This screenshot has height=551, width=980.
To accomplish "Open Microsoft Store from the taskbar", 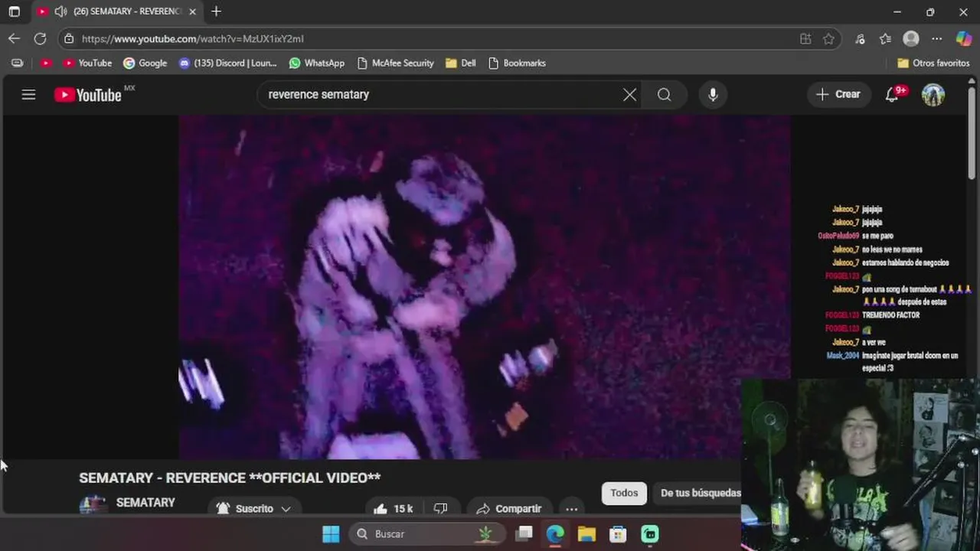I will (618, 534).
